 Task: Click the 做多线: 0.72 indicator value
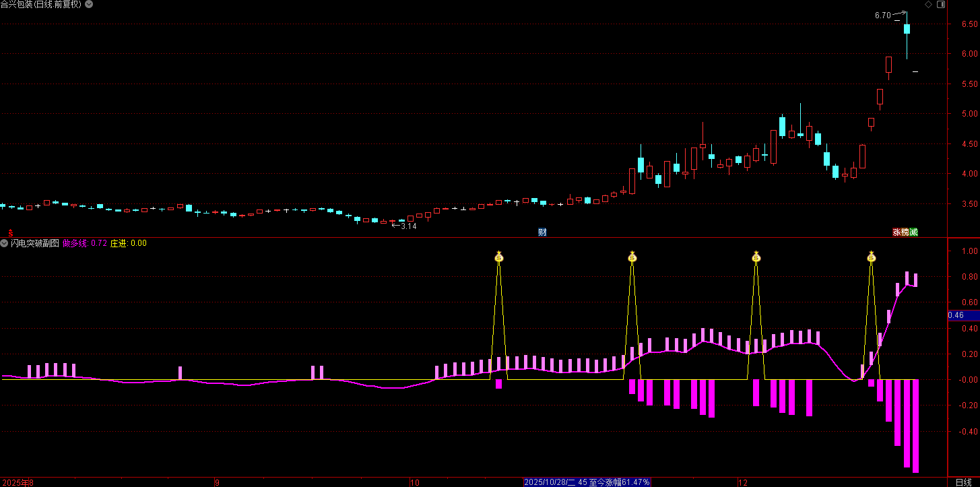[85, 243]
